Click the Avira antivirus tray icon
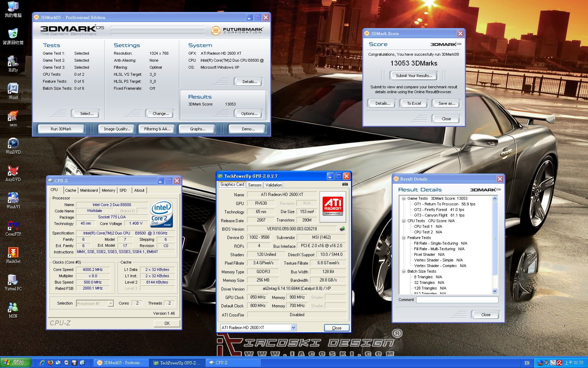 click(x=560, y=363)
